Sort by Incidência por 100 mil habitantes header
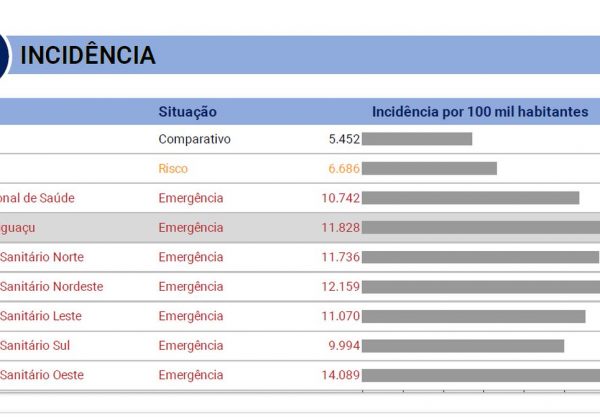This screenshot has height=417, width=600. coord(480,112)
